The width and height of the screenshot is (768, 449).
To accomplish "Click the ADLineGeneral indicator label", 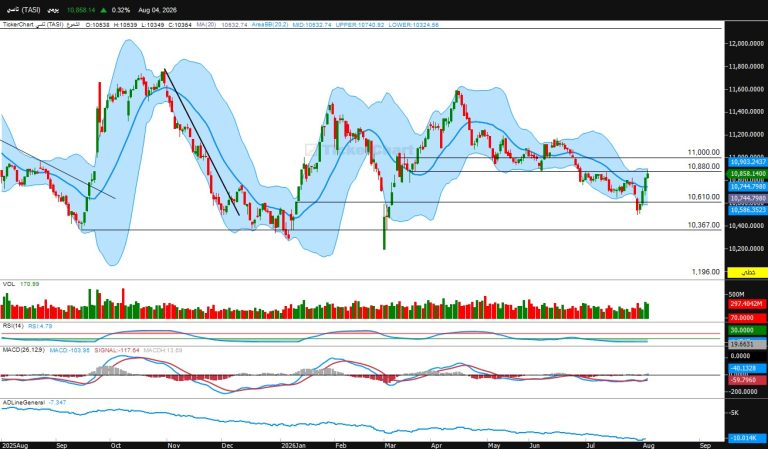I will (x=24, y=402).
